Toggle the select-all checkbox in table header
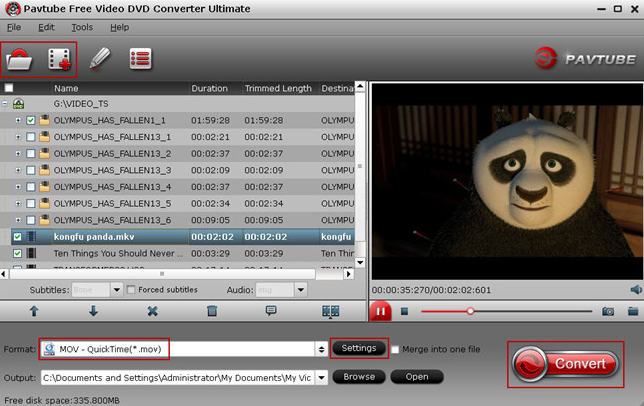Screen dimensions: 644x406 (x=9, y=88)
